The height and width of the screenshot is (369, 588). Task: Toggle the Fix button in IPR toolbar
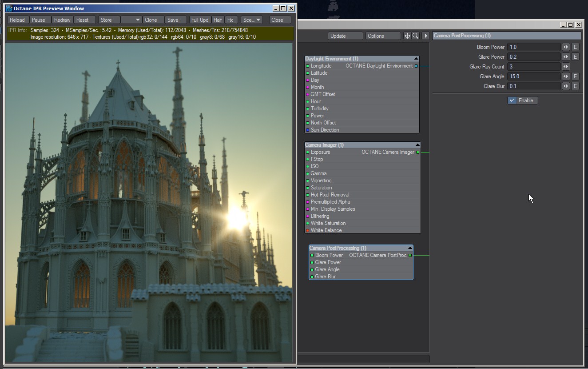pyautogui.click(x=230, y=20)
